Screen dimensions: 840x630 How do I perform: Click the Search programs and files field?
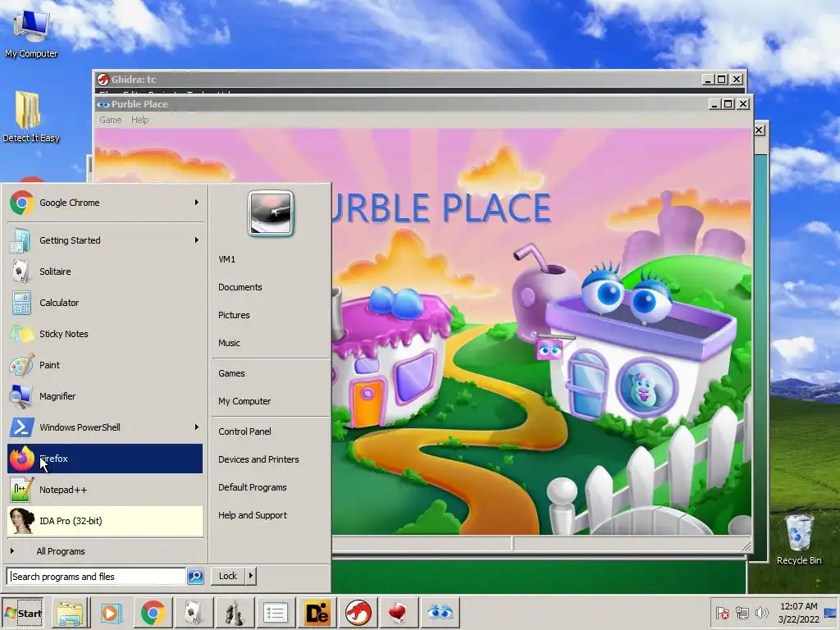click(x=97, y=577)
